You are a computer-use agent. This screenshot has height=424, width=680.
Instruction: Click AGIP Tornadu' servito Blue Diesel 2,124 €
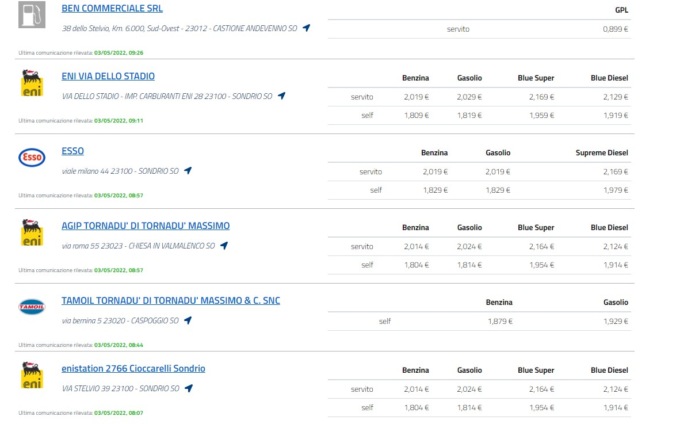[x=615, y=246]
